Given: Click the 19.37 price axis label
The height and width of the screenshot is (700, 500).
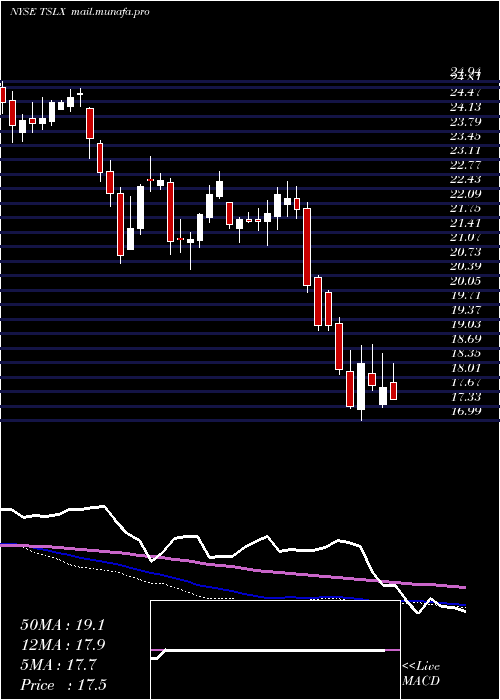Looking at the screenshot, I should point(465,310).
